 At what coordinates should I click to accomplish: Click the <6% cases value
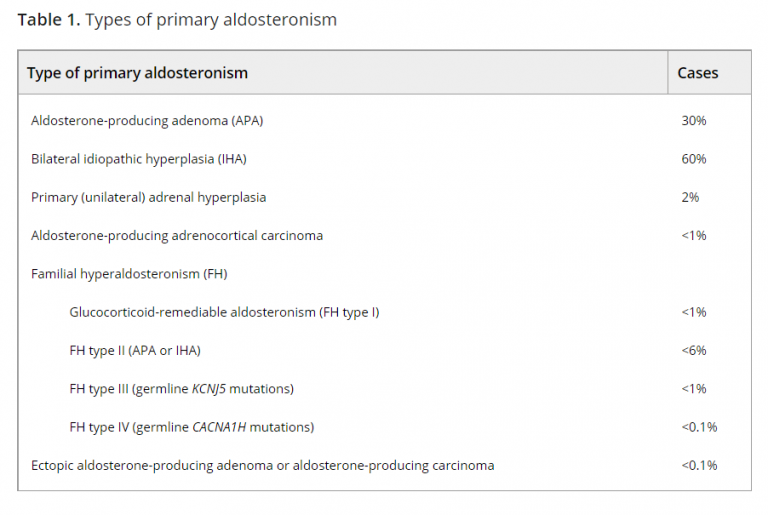click(693, 350)
